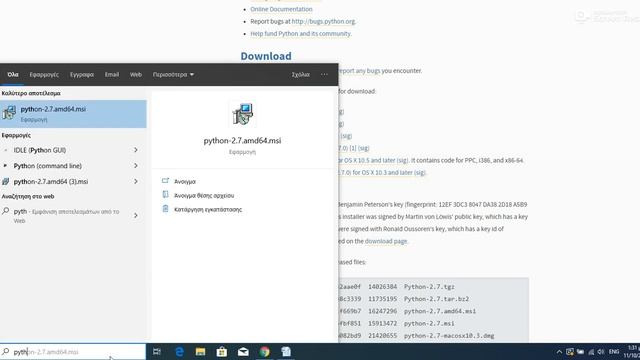Open python-2.7.amd64.msi best match result
This screenshot has width=640, height=360.
(73, 114)
